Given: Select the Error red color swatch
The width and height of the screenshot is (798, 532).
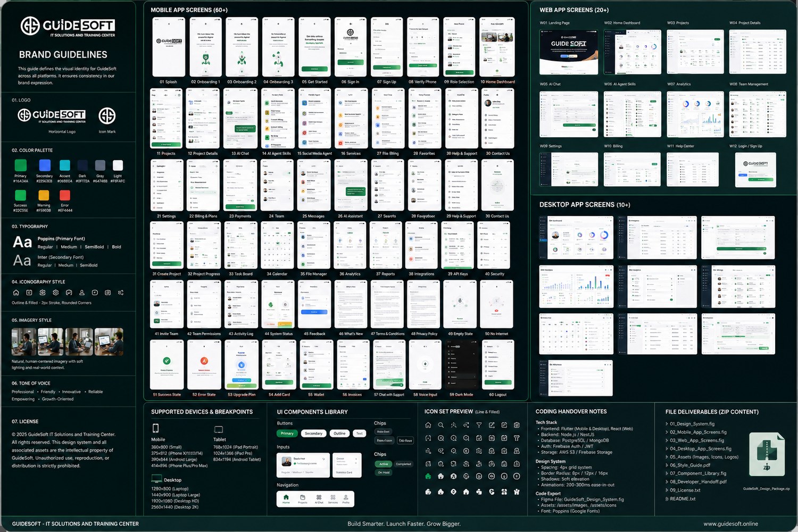Looking at the screenshot, I should pos(65,195).
